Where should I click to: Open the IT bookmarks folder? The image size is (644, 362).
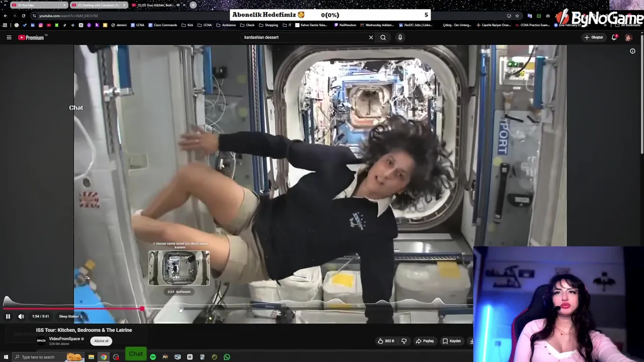coord(287,25)
